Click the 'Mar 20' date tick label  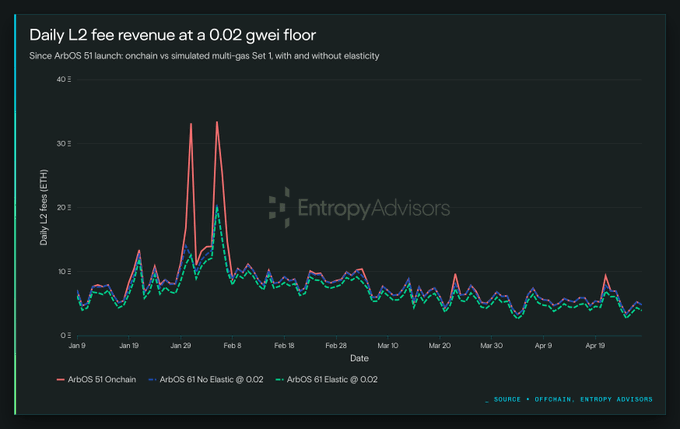click(x=440, y=346)
